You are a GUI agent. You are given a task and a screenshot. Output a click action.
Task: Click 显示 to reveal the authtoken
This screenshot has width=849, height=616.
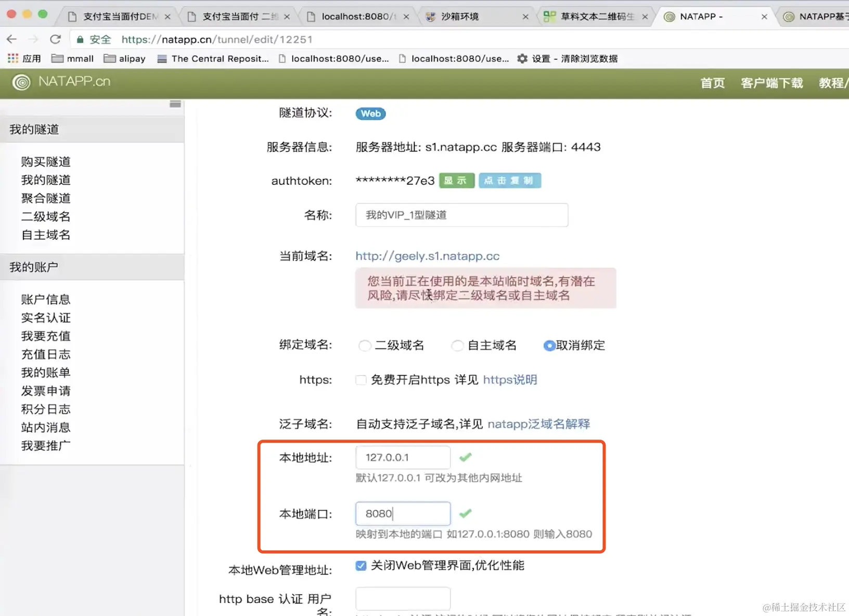tap(456, 181)
